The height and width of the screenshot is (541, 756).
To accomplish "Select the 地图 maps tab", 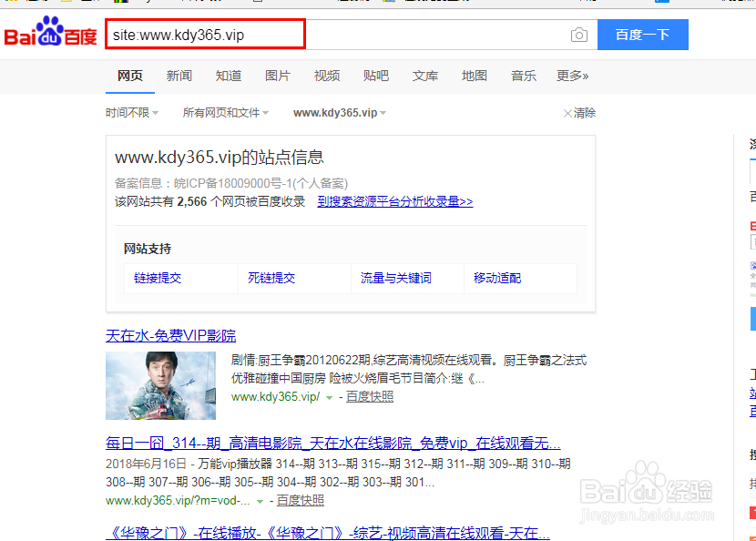I will click(x=474, y=77).
